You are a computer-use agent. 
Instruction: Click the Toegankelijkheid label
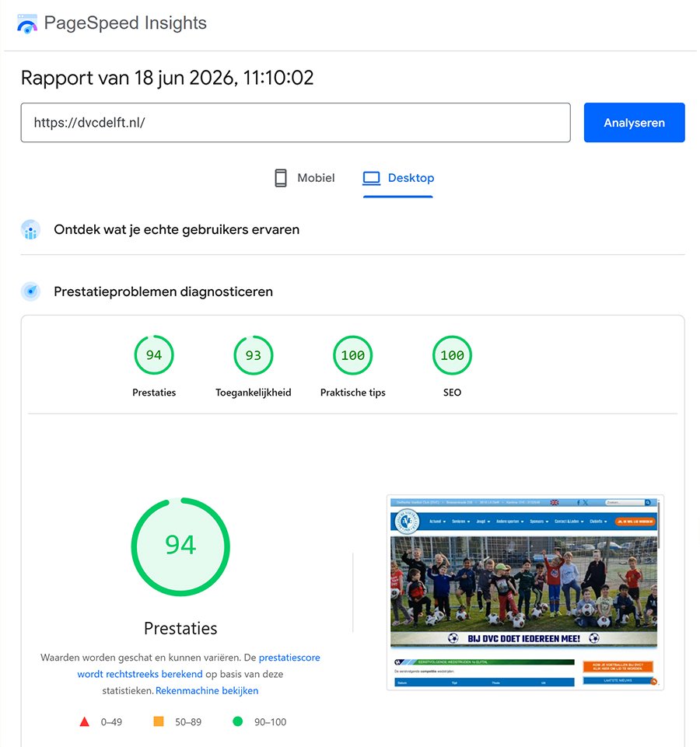click(x=254, y=393)
